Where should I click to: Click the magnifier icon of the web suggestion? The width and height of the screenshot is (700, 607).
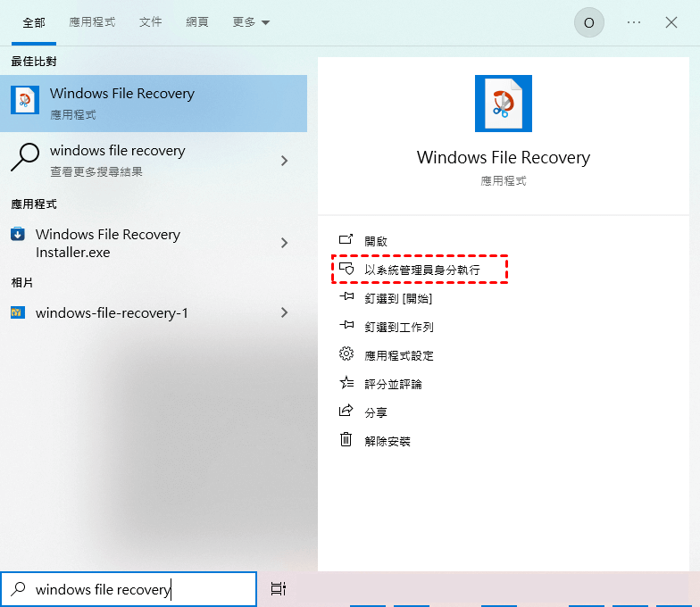coord(25,157)
